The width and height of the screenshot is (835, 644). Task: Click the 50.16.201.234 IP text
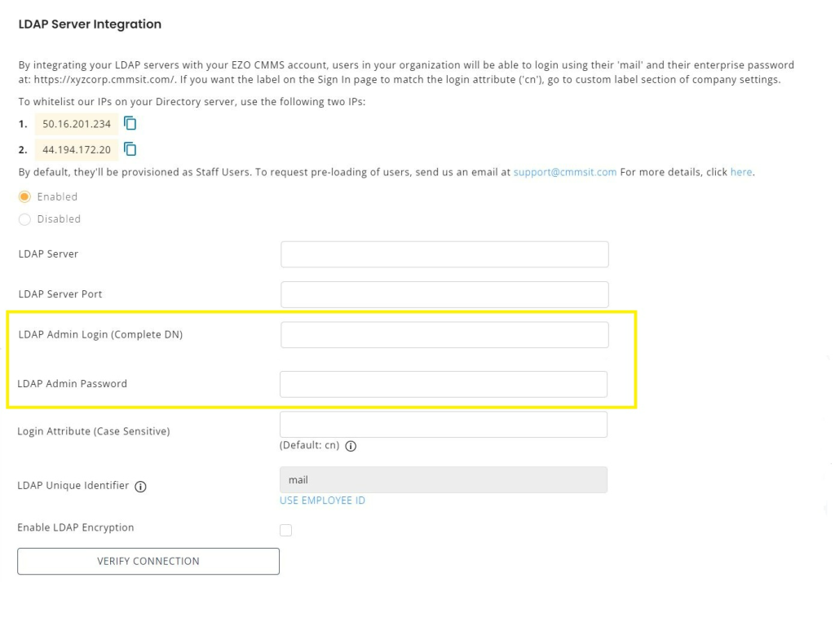point(77,124)
